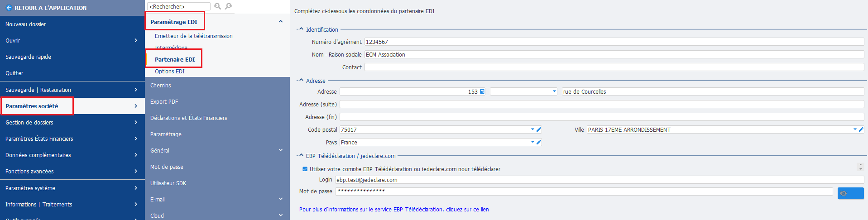Expand the Cloud menu chevron
The width and height of the screenshot is (868, 220).
coord(280,215)
